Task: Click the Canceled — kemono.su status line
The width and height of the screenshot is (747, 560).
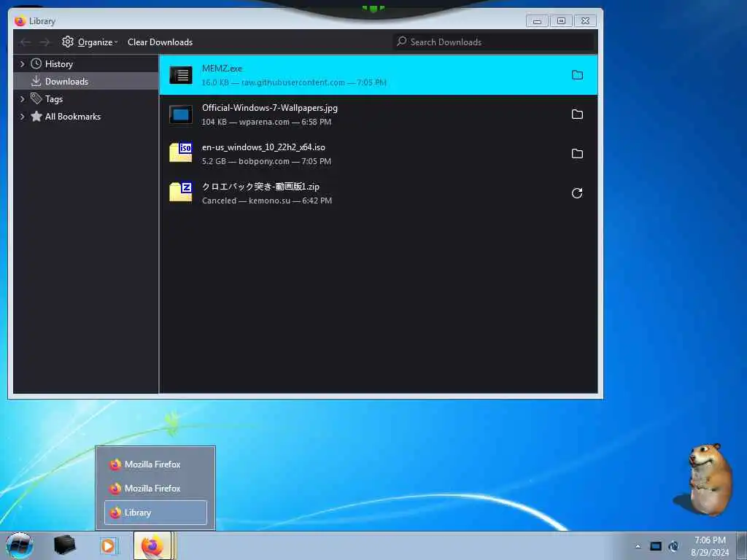Action: tap(267, 201)
